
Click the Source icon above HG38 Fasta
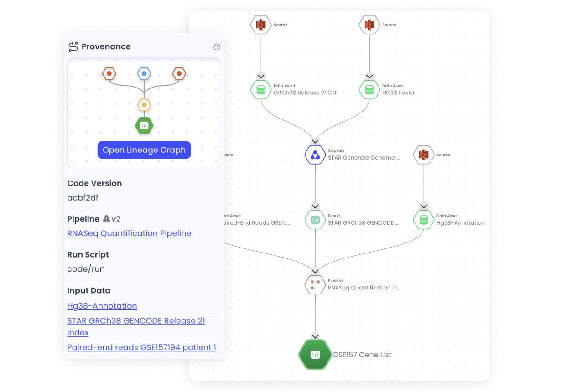pos(369,25)
